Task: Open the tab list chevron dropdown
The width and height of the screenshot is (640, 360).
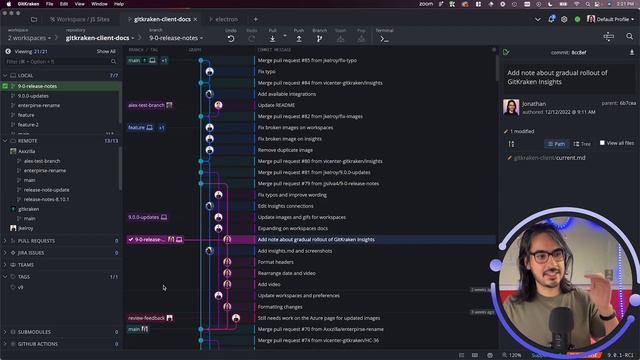Action: [x=538, y=19]
